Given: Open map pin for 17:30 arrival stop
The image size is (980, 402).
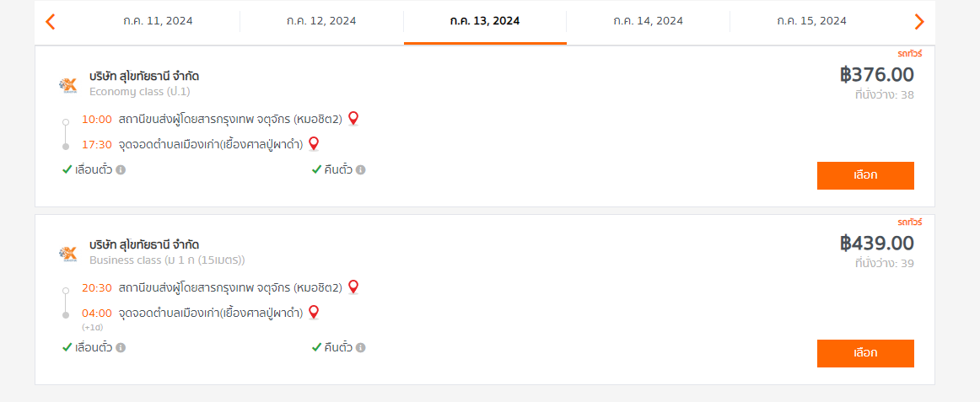Looking at the screenshot, I should (314, 144).
